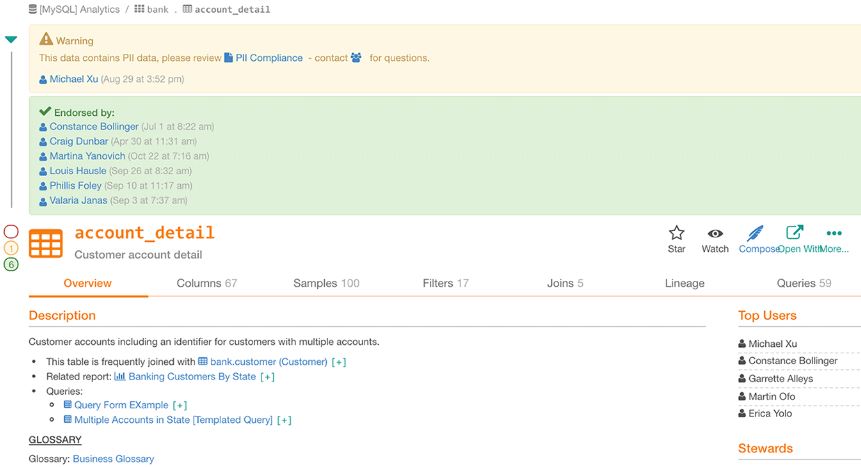Expand [+] next to Banking Customers By State
The image size is (861, 467).
click(x=267, y=377)
